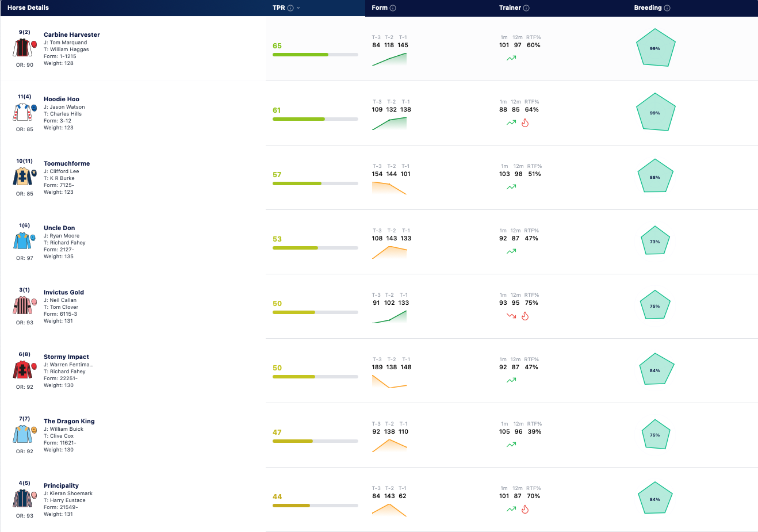This screenshot has height=532, width=758.
Task: Click Hoodie Hoo's TPR progress bar
Action: pyautogui.click(x=315, y=119)
